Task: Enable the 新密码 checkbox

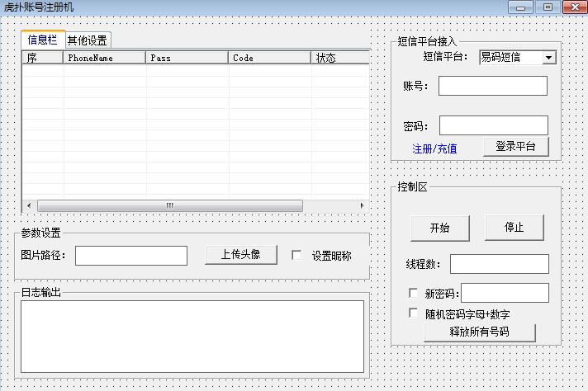Action: click(413, 293)
